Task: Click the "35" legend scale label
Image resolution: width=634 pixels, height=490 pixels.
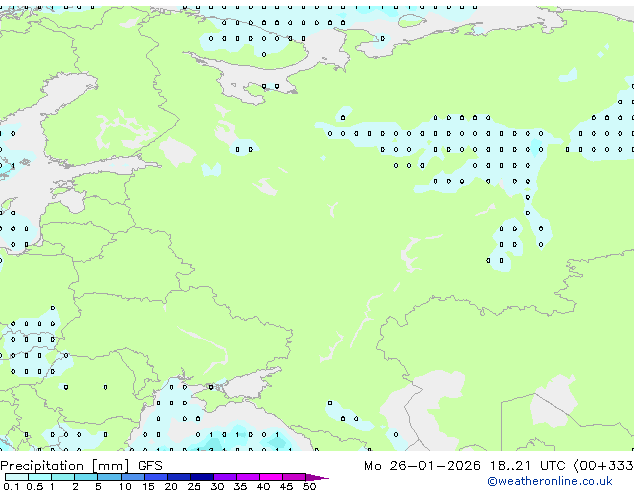Action: click(x=240, y=486)
